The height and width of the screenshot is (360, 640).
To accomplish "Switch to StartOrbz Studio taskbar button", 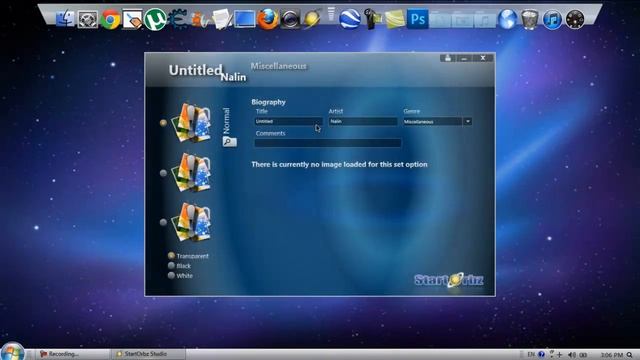I will [x=149, y=354].
